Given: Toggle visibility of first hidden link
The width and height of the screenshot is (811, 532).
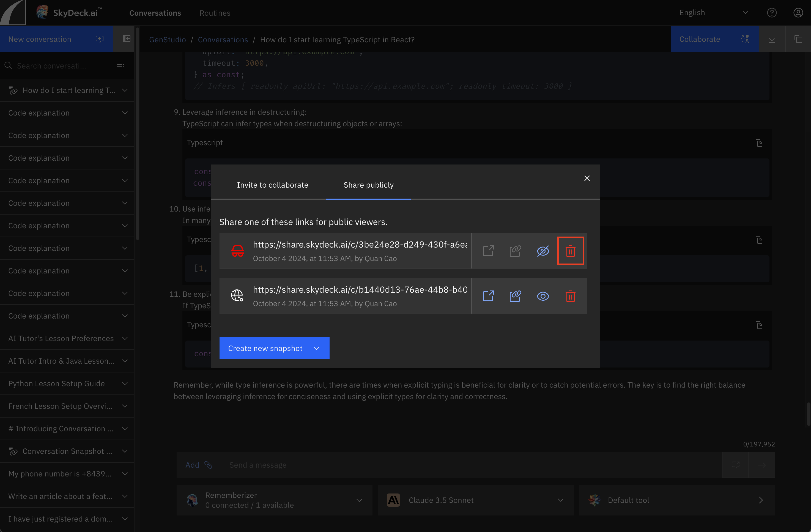Looking at the screenshot, I should point(543,251).
